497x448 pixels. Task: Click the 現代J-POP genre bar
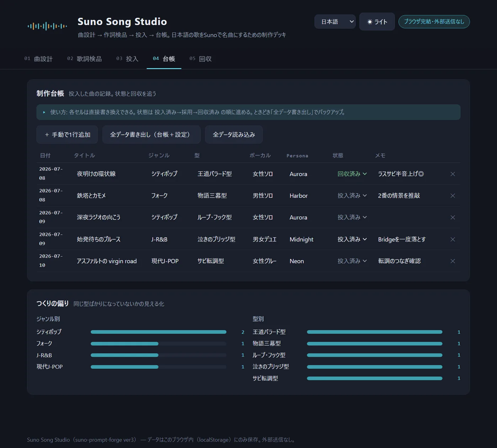coord(158,367)
